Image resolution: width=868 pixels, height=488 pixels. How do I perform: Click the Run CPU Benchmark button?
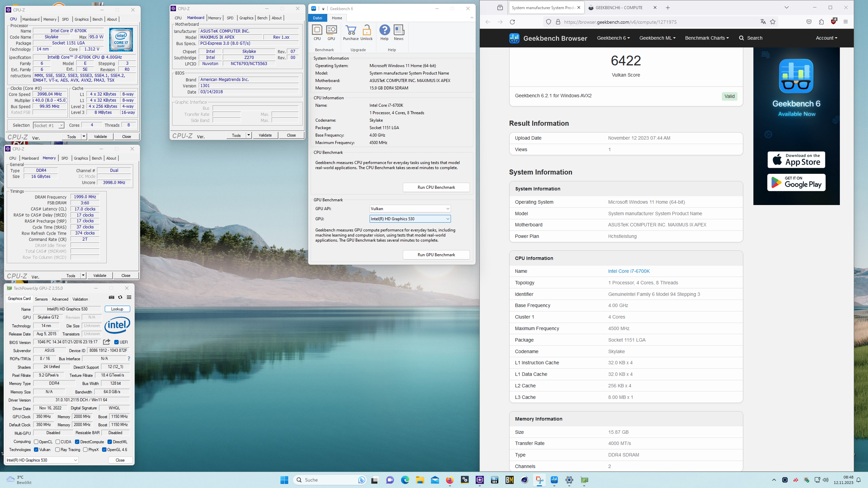point(436,187)
